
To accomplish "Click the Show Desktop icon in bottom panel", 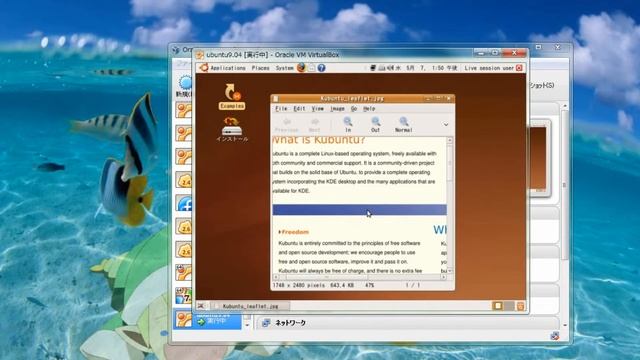I will pos(201,306).
